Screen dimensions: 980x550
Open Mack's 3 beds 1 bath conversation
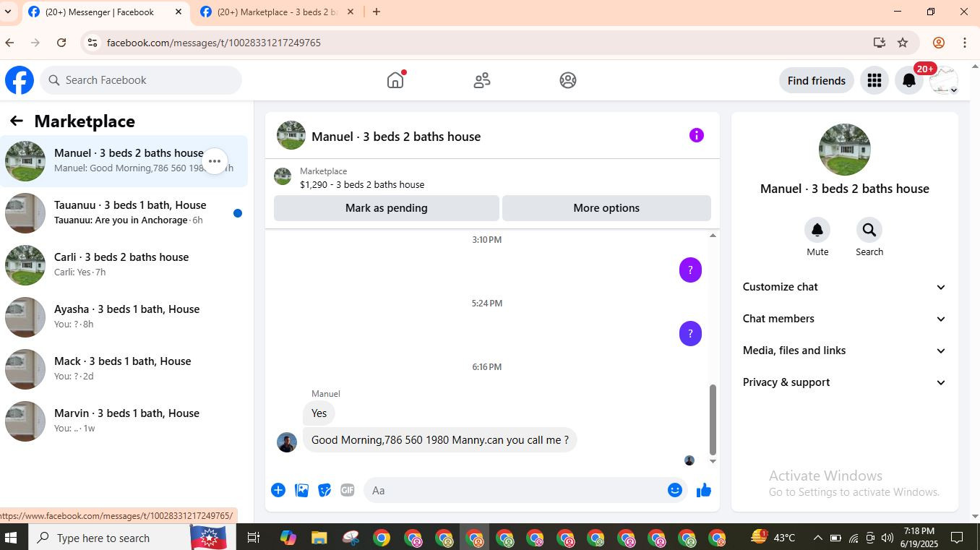coord(124,369)
